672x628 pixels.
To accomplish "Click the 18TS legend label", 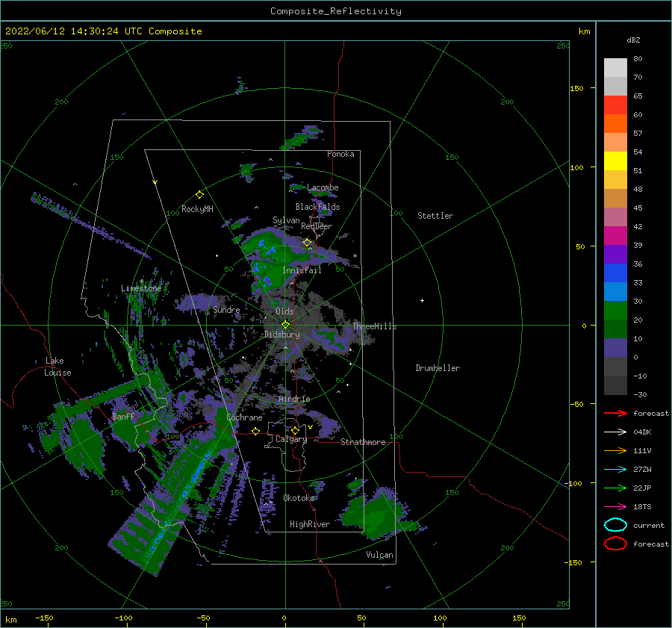I will click(642, 507).
